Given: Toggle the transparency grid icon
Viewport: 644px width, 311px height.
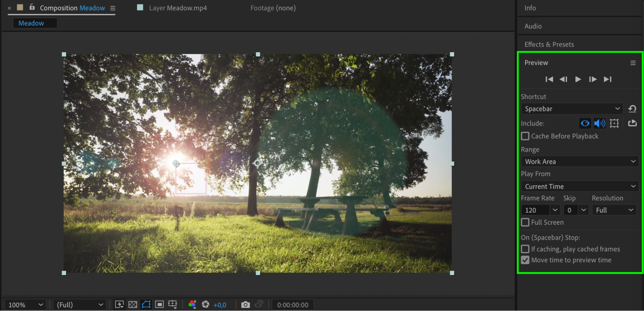Looking at the screenshot, I should 133,305.
